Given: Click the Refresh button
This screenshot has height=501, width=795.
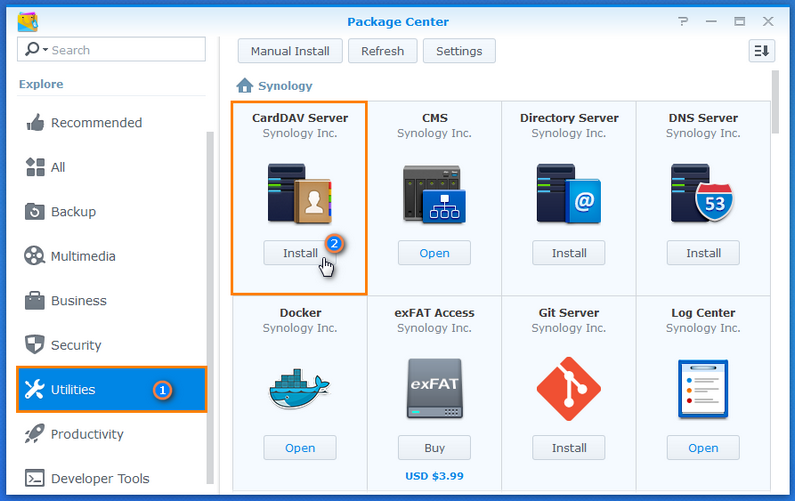Looking at the screenshot, I should click(x=382, y=51).
